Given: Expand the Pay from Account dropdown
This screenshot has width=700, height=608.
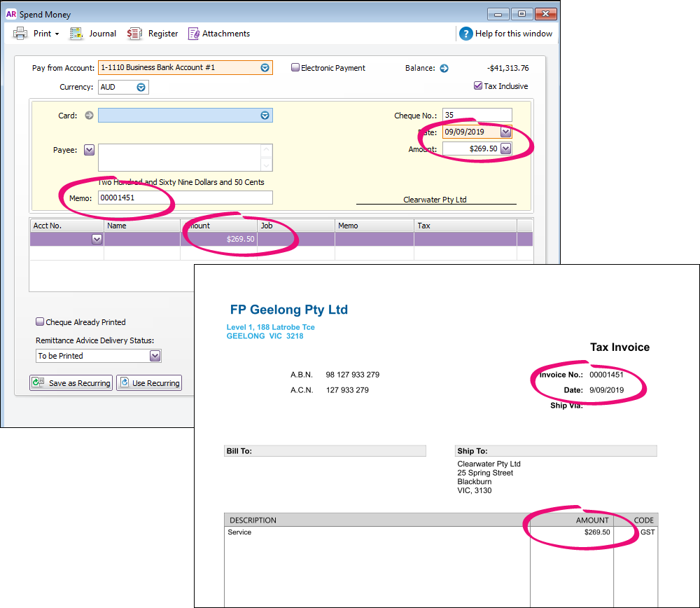Looking at the screenshot, I should [265, 68].
